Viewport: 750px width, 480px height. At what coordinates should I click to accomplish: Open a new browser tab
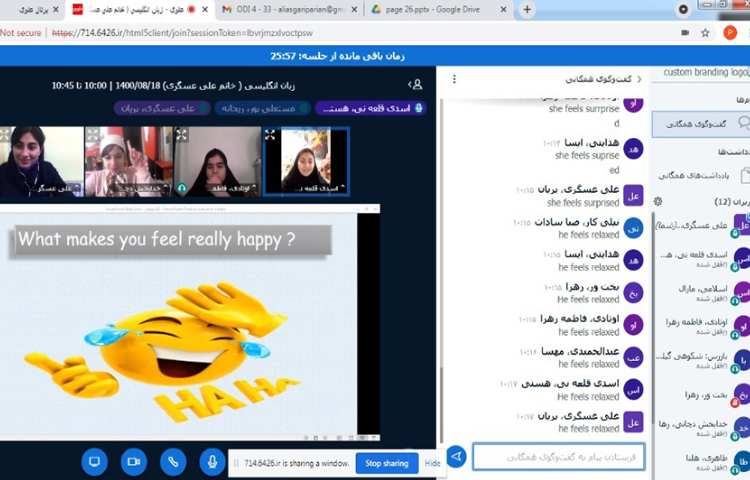(527, 9)
